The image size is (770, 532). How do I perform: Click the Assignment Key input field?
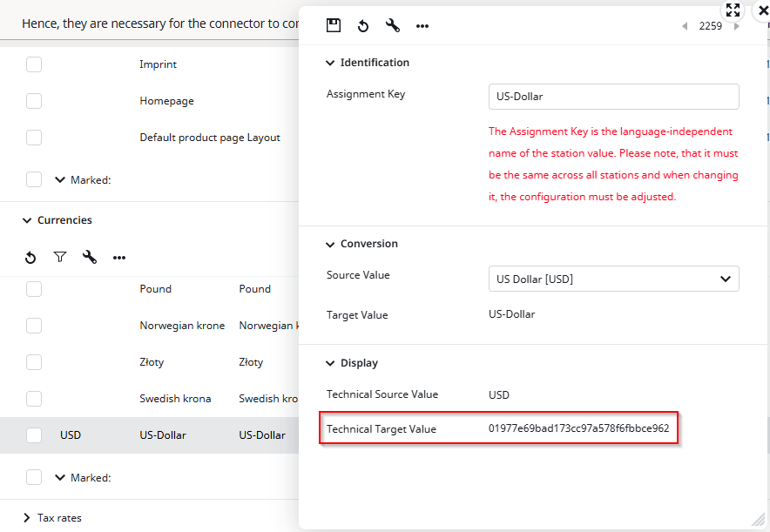click(x=613, y=97)
